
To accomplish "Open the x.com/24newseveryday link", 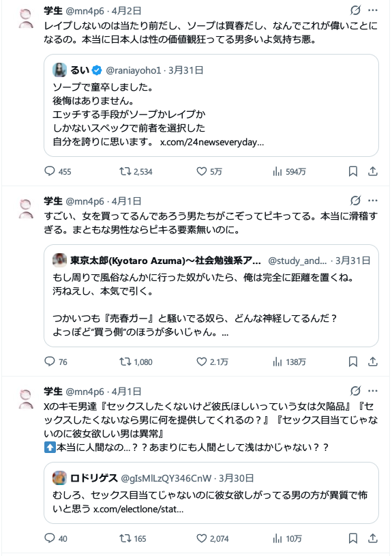I will [212, 142].
